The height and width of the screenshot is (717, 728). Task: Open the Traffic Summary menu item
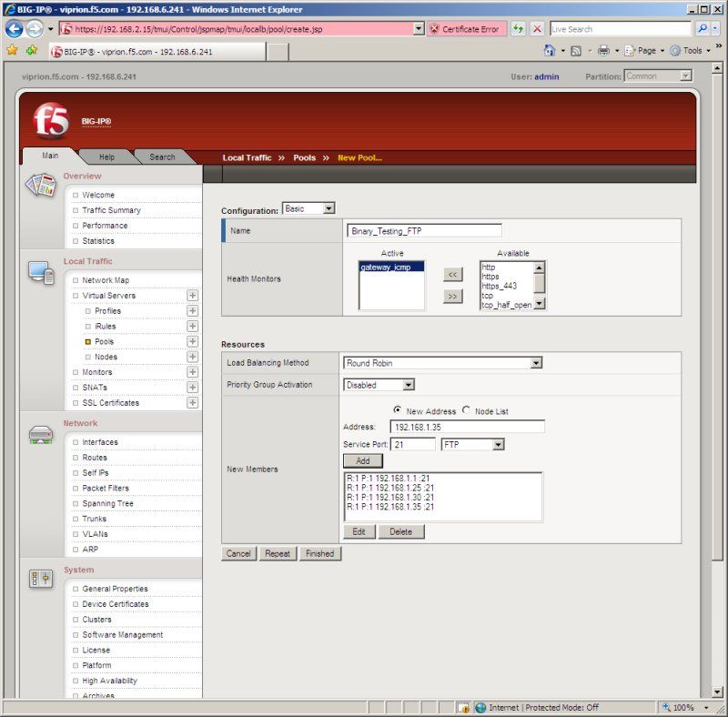click(x=111, y=210)
